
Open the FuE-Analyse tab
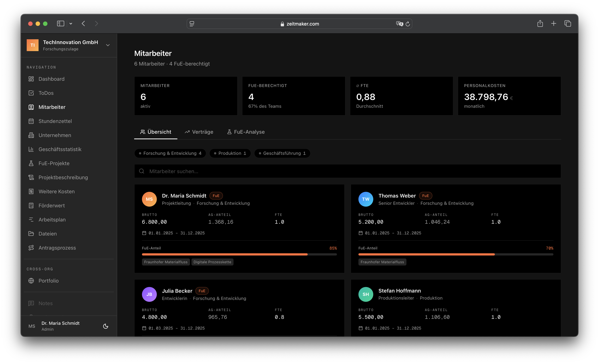click(246, 132)
